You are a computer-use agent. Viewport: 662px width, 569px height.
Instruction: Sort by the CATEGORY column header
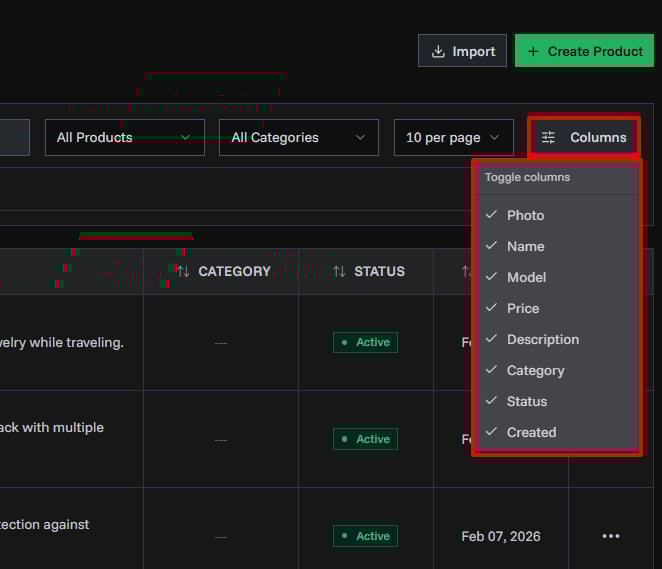point(224,271)
